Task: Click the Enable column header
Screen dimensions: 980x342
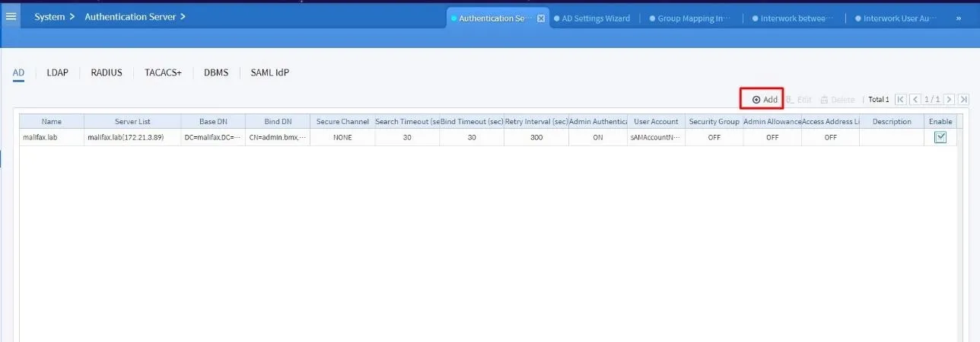Action: pyautogui.click(x=940, y=122)
